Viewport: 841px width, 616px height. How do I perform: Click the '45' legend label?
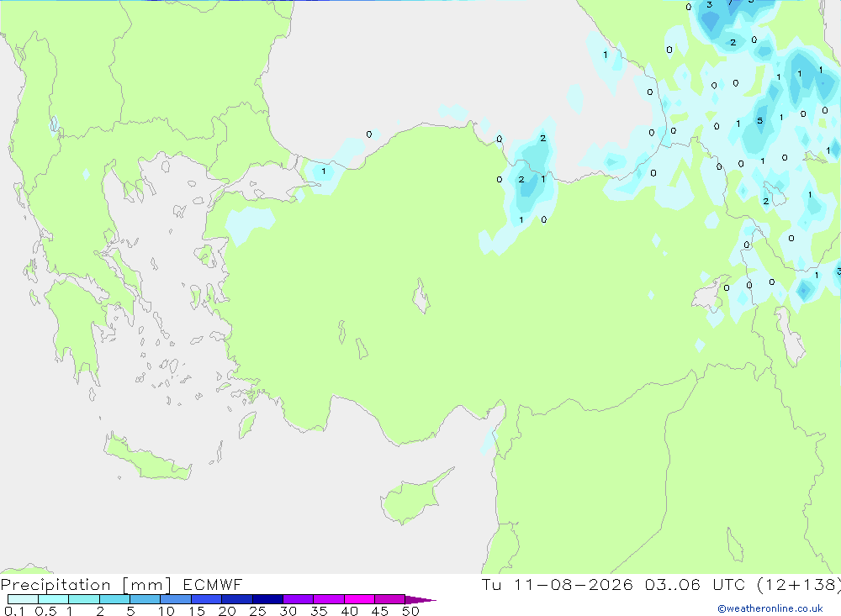pyautogui.click(x=380, y=611)
